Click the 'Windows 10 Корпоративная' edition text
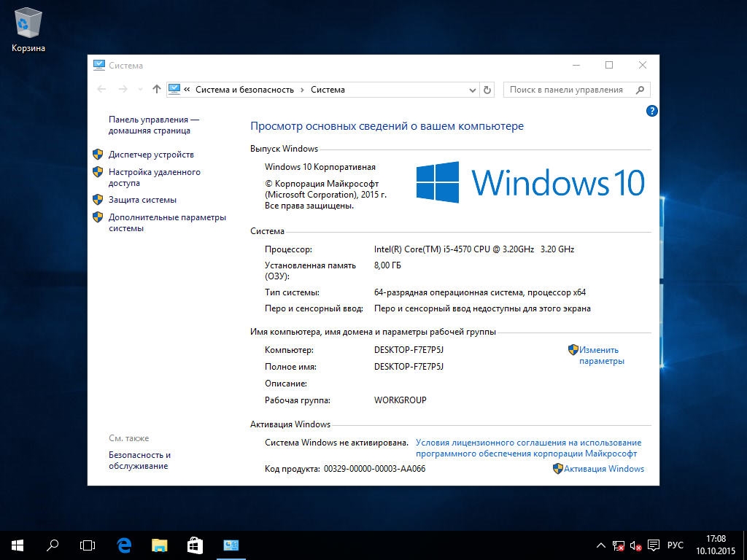Image resolution: width=747 pixels, height=560 pixels. (320, 167)
